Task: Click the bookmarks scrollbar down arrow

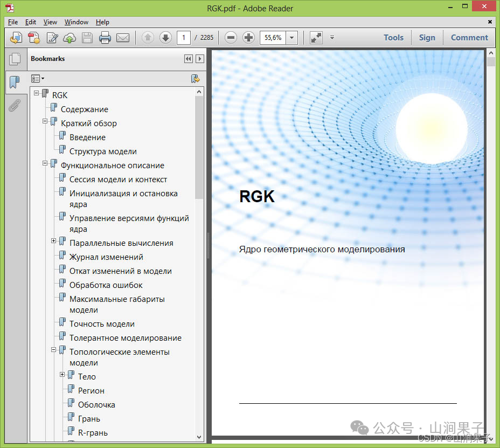Action: tap(199, 437)
